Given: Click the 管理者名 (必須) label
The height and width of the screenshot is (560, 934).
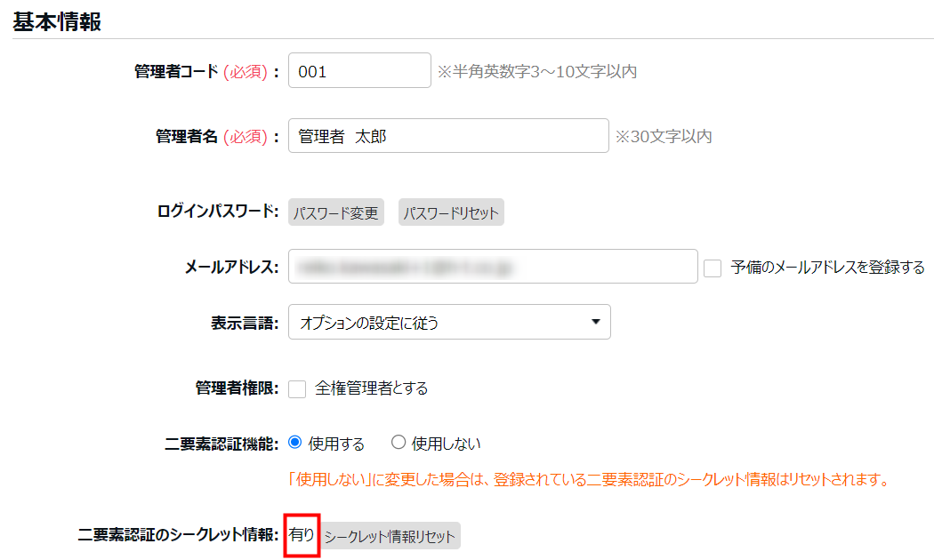Looking at the screenshot, I should tap(217, 137).
